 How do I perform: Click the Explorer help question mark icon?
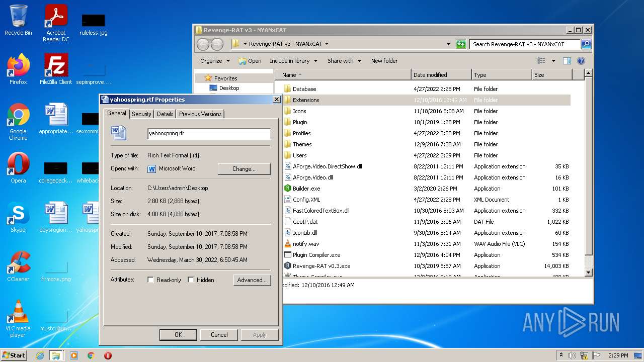coord(581,61)
